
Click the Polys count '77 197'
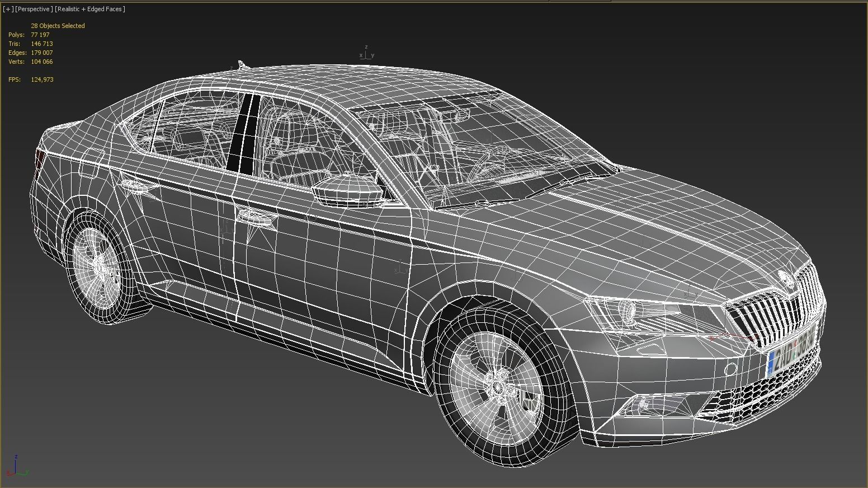[x=40, y=35]
